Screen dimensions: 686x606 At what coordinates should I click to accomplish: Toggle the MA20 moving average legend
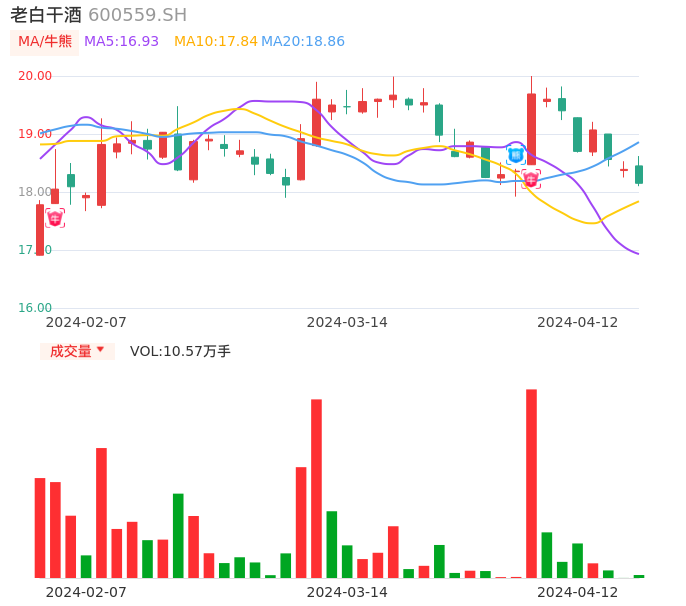tap(303, 42)
